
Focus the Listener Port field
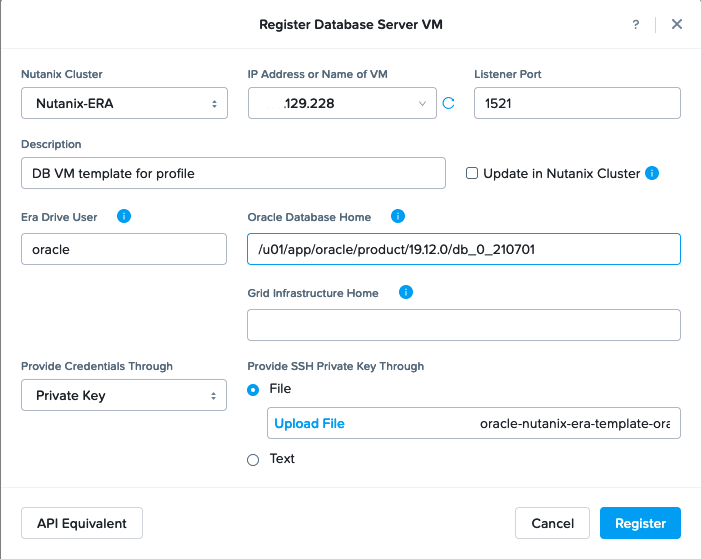578,103
